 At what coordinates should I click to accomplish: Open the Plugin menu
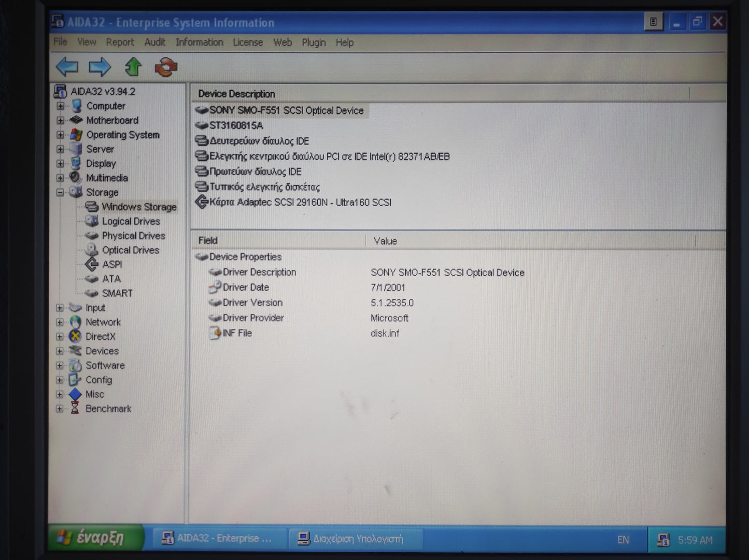(x=314, y=42)
